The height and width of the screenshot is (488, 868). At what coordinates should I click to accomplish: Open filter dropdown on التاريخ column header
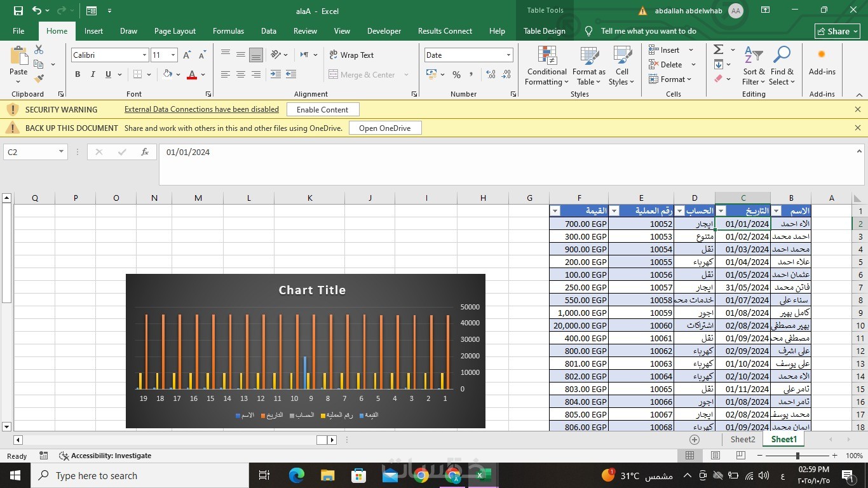(x=721, y=211)
